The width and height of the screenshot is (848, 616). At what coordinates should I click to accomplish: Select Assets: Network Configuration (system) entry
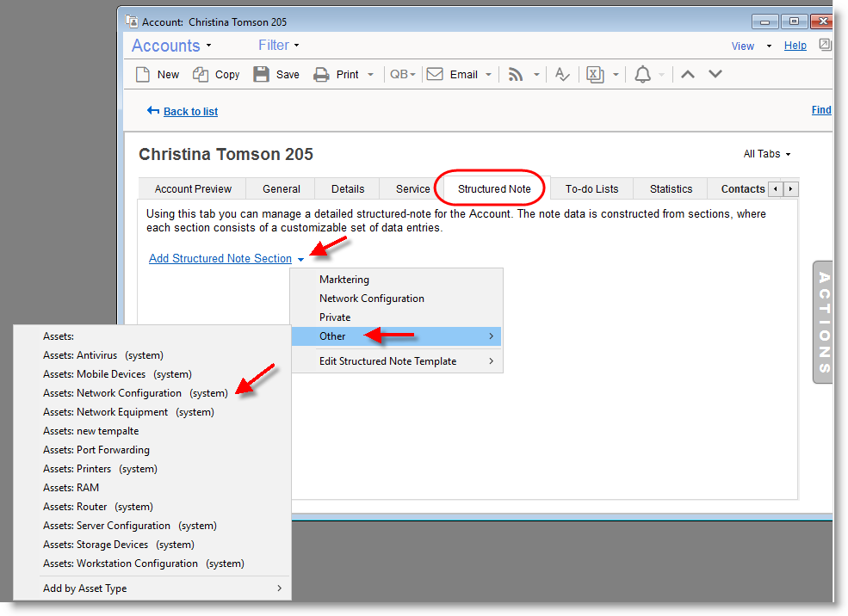pyautogui.click(x=135, y=393)
